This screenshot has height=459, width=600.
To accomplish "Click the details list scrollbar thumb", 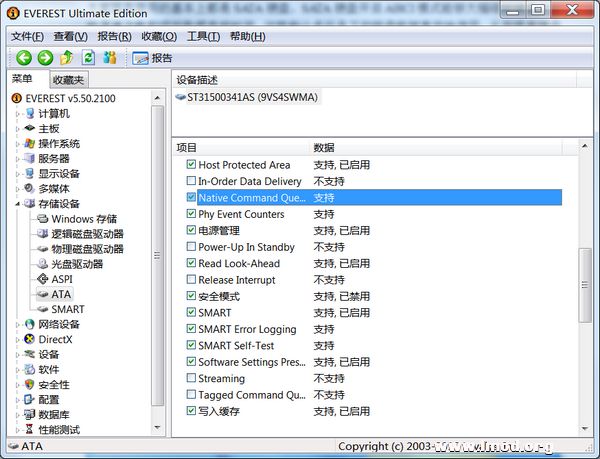I will click(585, 285).
